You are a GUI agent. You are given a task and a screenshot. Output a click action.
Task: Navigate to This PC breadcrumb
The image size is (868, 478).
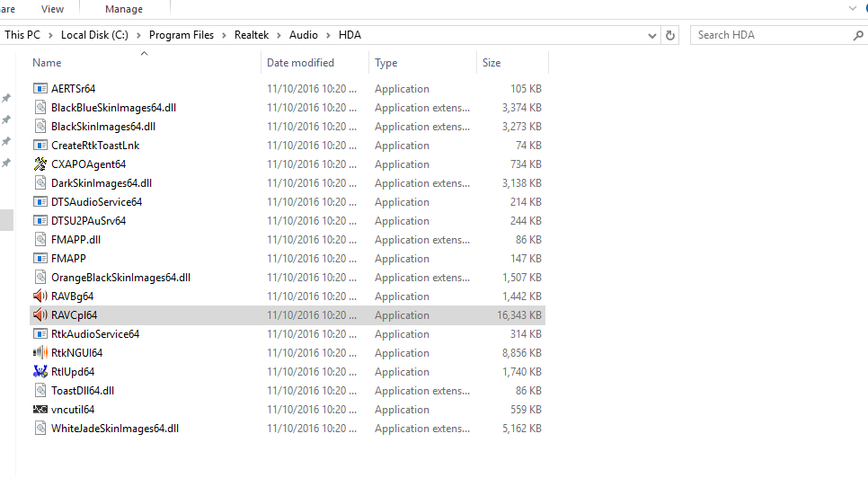(x=22, y=35)
